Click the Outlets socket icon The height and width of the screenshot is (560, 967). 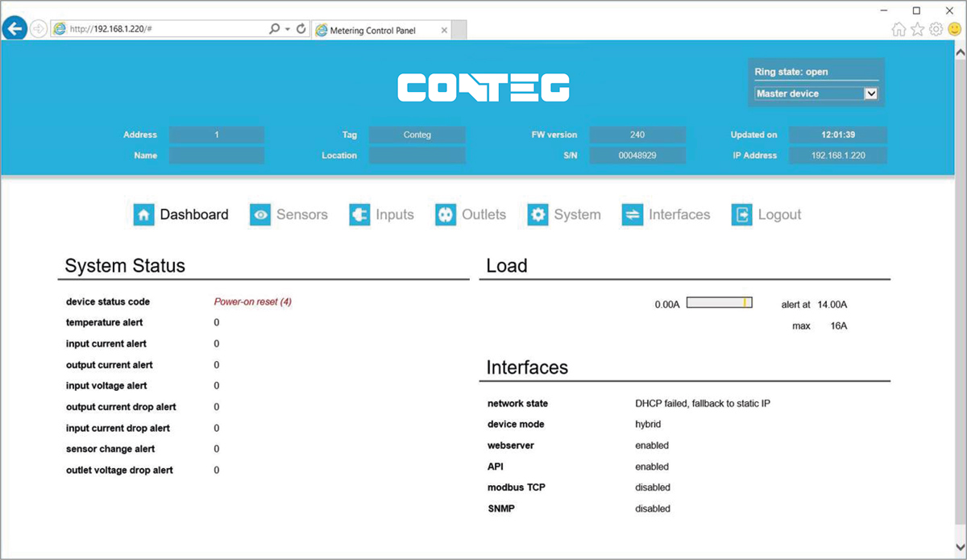pyautogui.click(x=446, y=215)
